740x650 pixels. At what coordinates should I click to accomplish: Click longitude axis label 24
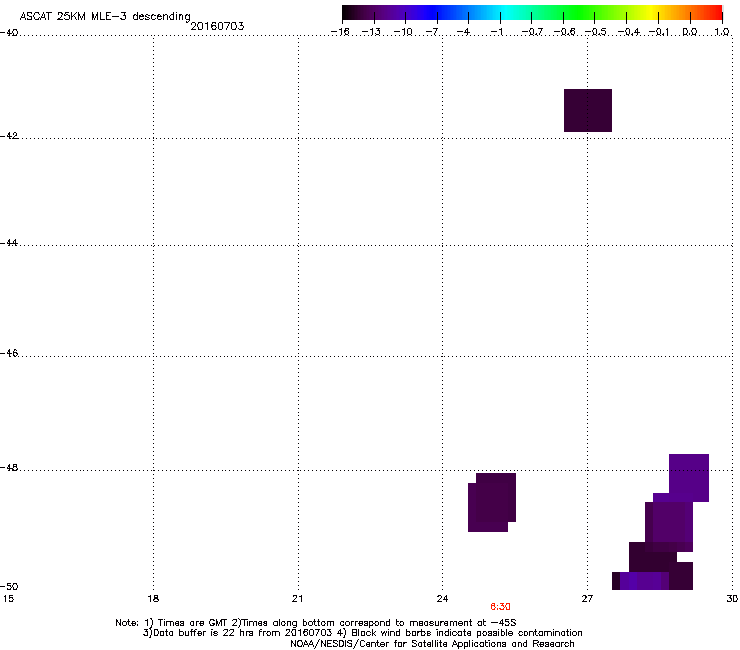click(442, 599)
